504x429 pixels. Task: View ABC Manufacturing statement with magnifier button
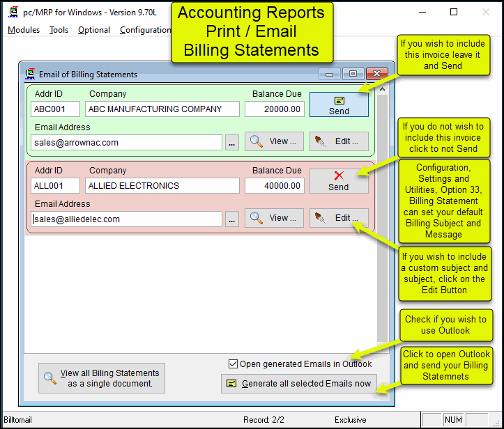click(274, 141)
